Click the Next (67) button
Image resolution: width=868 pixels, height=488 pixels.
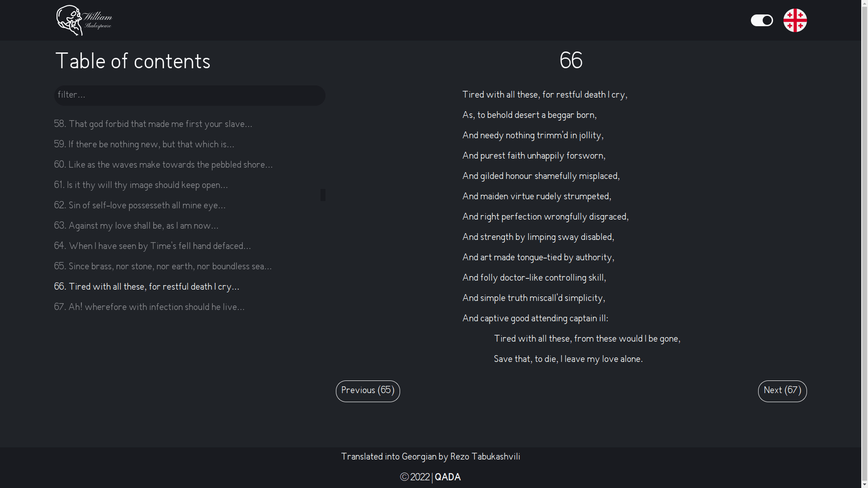782,391
